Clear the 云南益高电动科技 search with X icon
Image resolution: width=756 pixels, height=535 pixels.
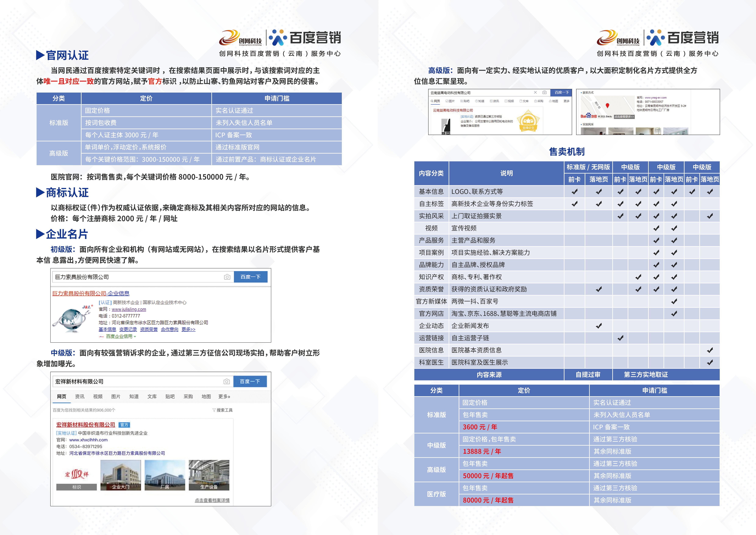coord(535,93)
